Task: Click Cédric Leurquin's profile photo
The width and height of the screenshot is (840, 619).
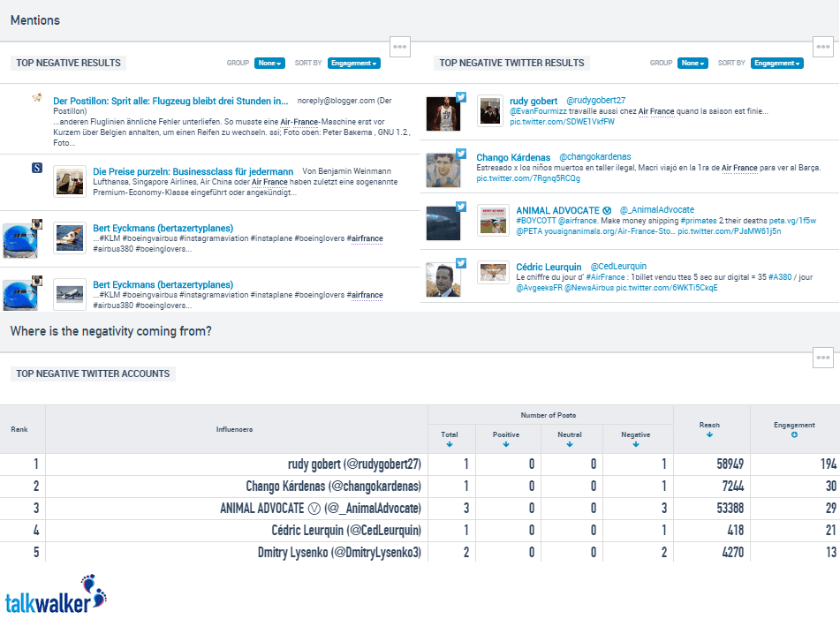Action: [443, 279]
